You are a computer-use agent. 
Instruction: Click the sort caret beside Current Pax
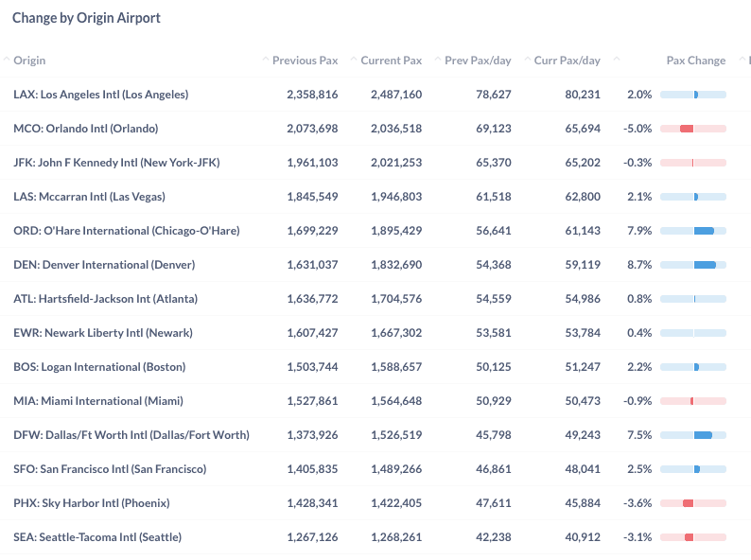tap(354, 60)
